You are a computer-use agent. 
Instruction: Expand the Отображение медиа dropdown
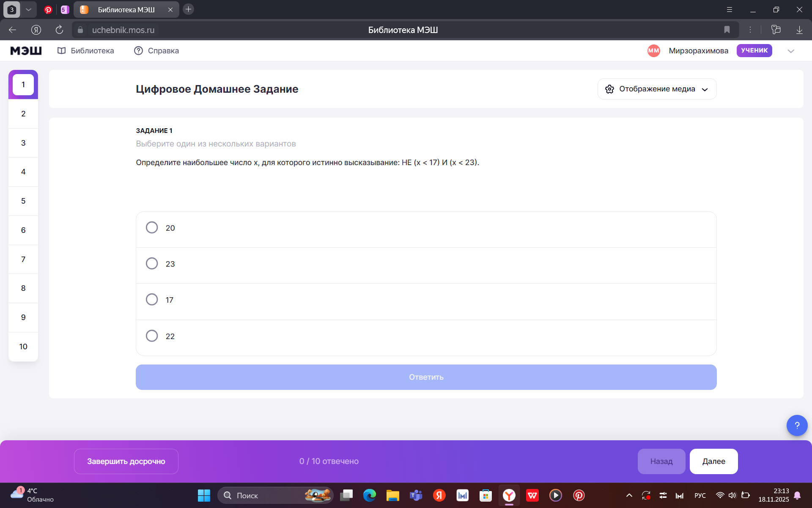click(x=657, y=89)
